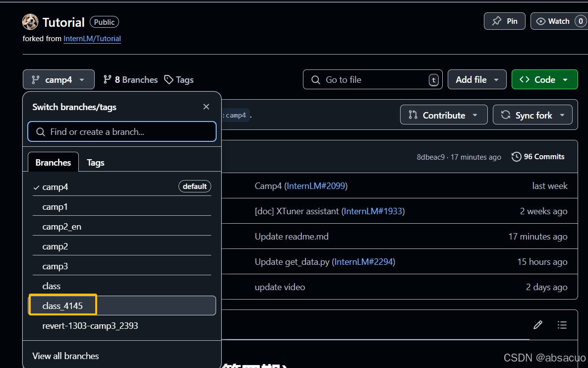
Task: Click the magnifier icon in Go to file
Action: (316, 80)
